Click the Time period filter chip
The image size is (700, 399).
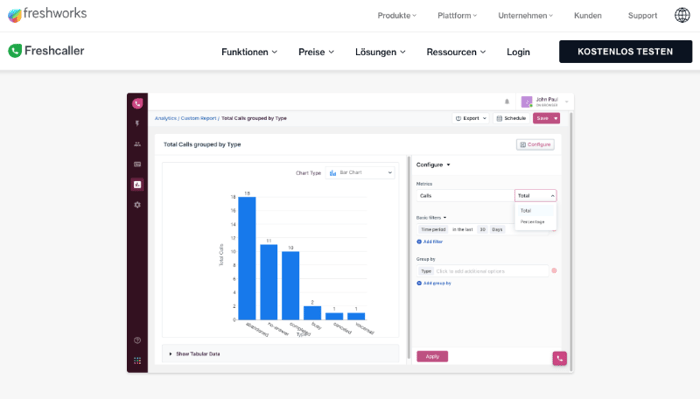433,229
